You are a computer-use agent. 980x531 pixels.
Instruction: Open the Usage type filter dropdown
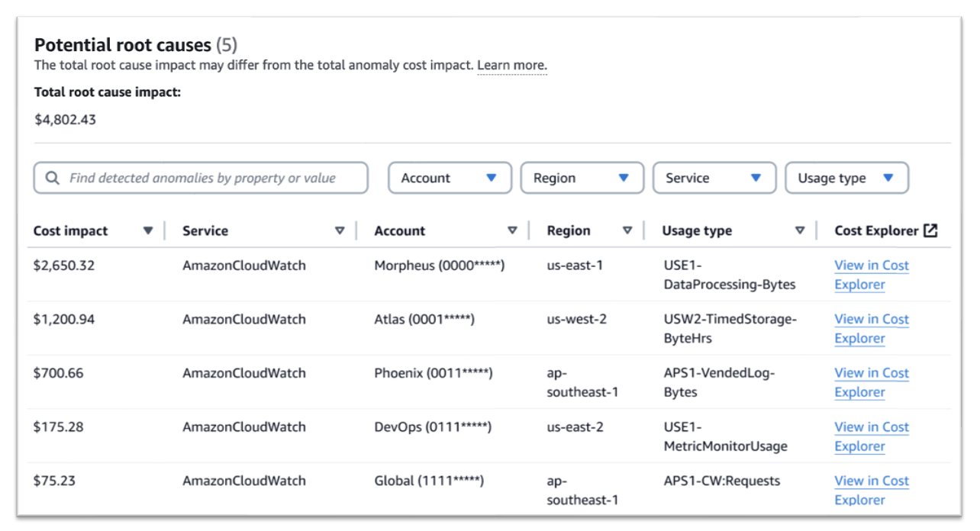click(x=846, y=177)
